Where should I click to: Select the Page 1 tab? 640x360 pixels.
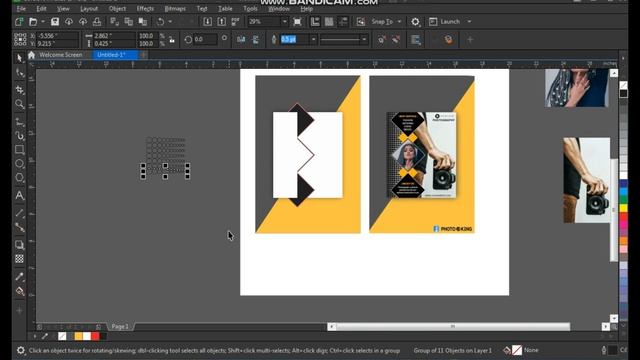click(120, 327)
